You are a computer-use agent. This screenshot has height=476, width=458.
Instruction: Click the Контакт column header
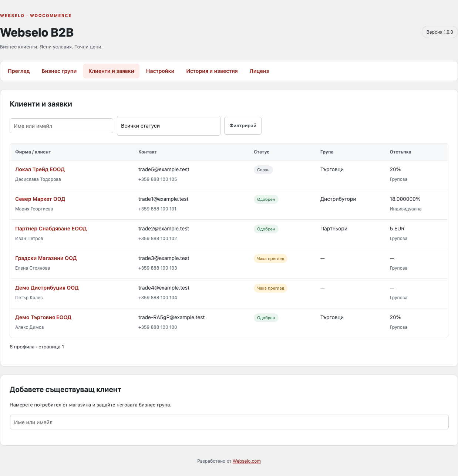click(x=148, y=152)
